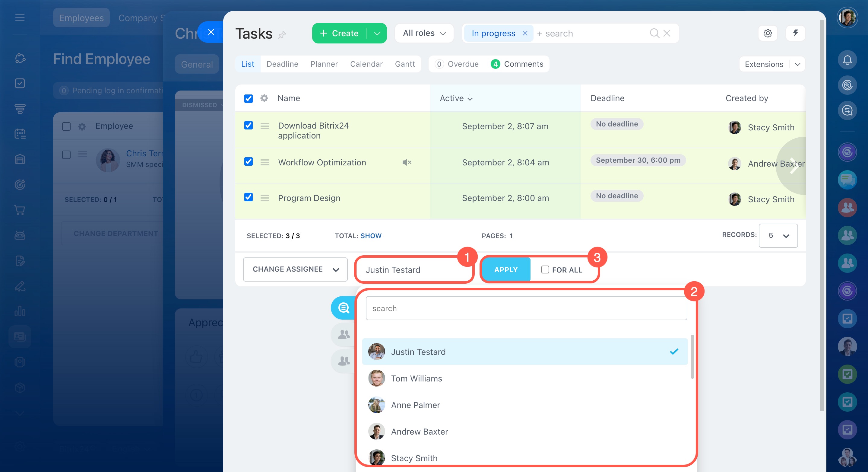This screenshot has width=868, height=472.
Task: Switch to the Calendar view tab
Action: 366,64
